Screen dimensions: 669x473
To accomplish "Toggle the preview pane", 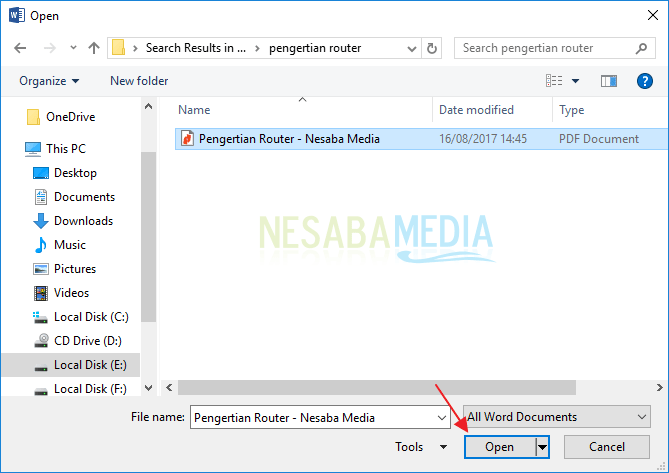I will (x=609, y=81).
